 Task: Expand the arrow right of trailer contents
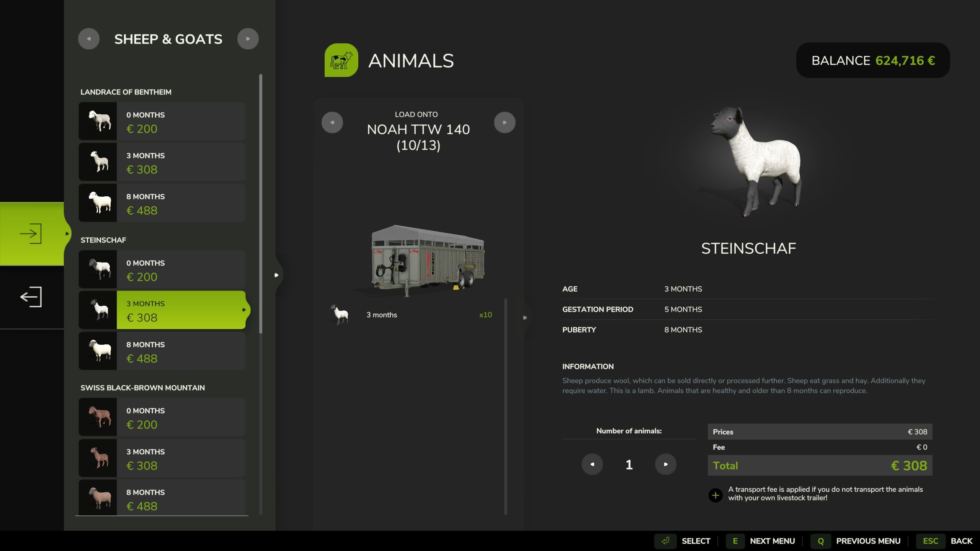pyautogui.click(x=525, y=318)
